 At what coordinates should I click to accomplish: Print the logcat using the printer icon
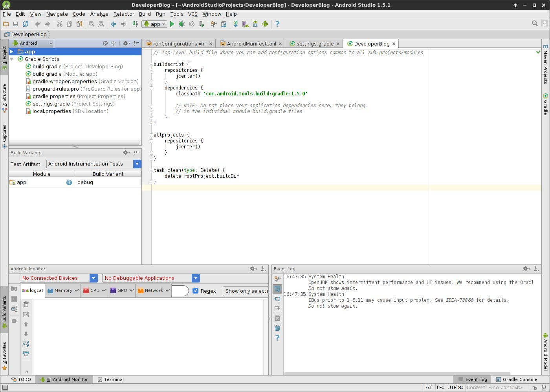click(26, 354)
